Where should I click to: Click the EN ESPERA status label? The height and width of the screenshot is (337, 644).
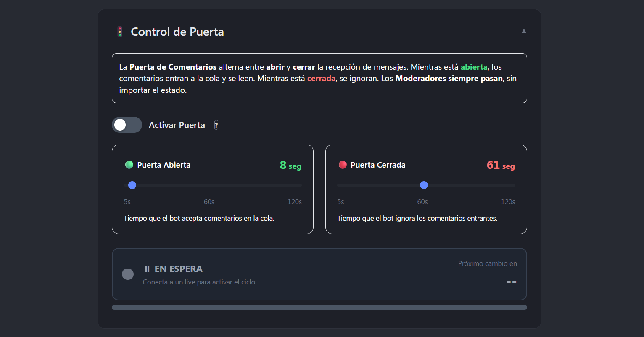[x=178, y=269]
